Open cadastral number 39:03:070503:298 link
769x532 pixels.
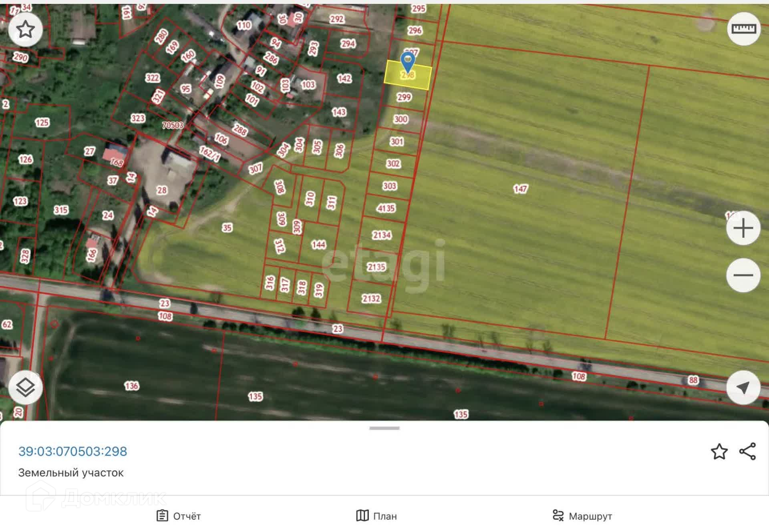(x=72, y=451)
